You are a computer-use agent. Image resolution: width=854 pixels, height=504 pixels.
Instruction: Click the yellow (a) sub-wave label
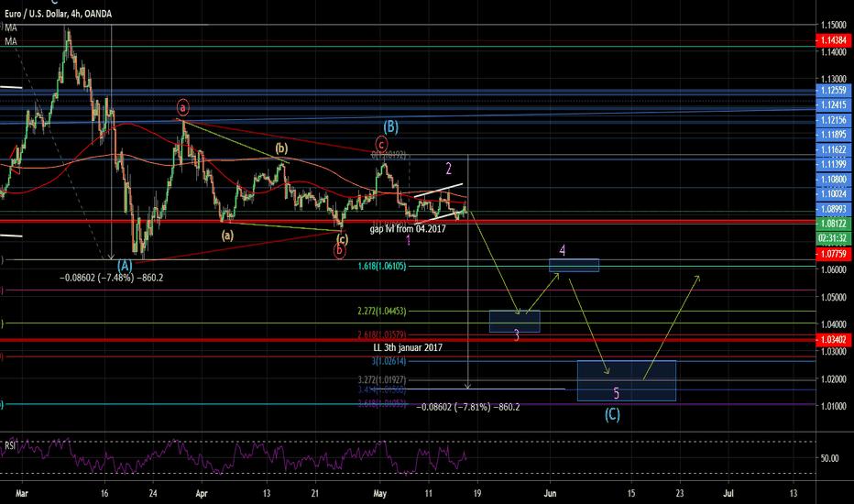point(227,236)
